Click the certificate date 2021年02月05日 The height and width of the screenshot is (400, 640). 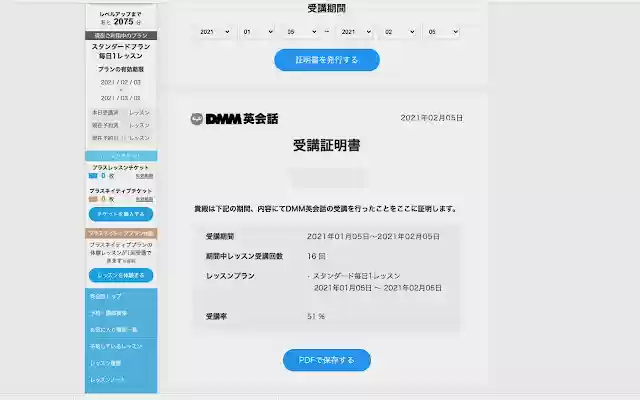tap(431, 118)
